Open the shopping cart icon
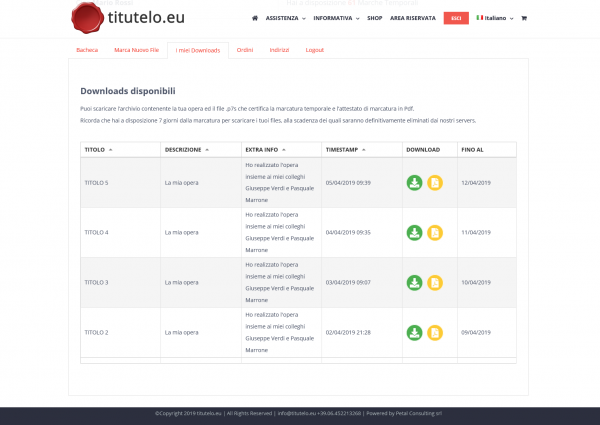The width and height of the screenshot is (600, 425). click(x=524, y=18)
